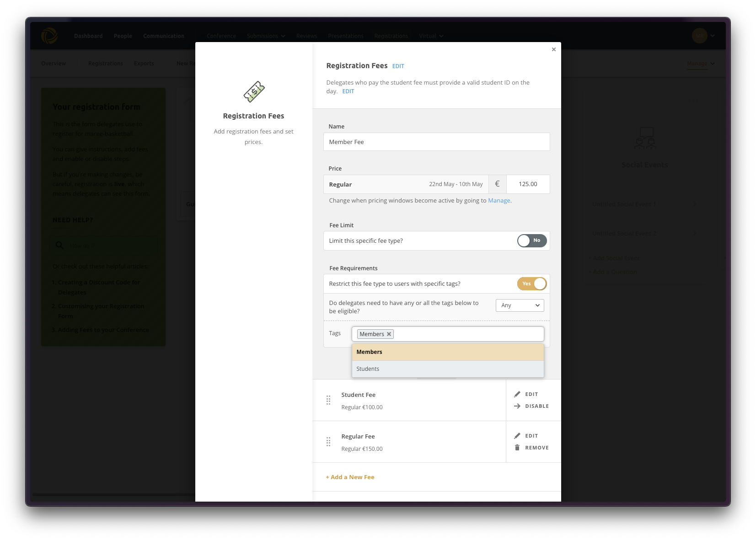Click Student Fee price text 'Regular €100.00'
Screen dimensions: 756x540
pos(362,407)
